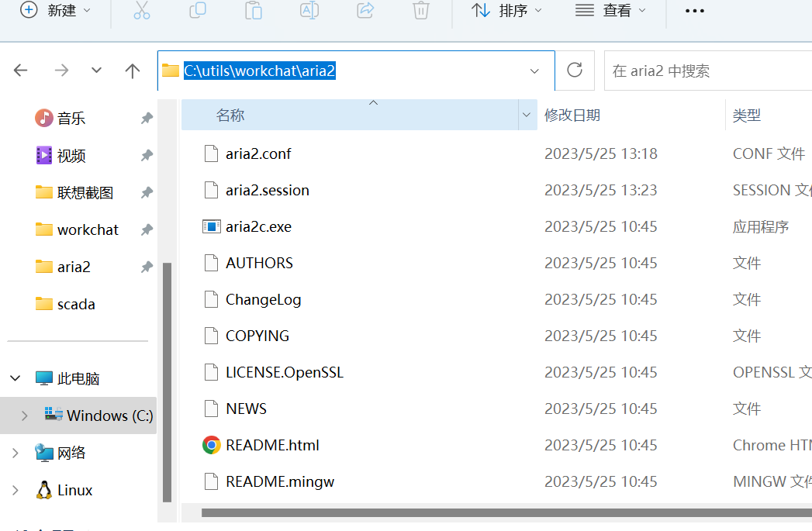812x531 pixels.
Task: Select the ChangeLog file
Action: click(x=263, y=300)
